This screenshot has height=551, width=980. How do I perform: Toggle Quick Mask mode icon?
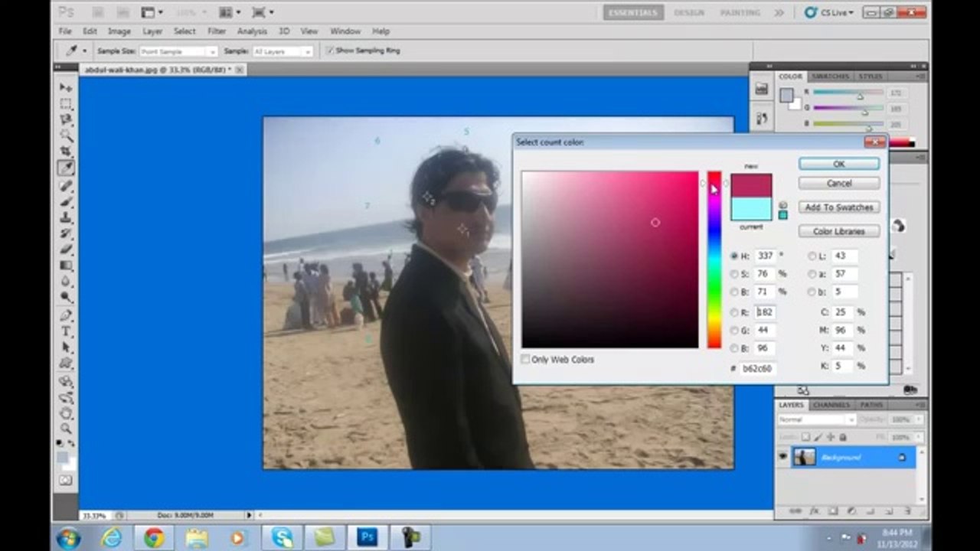tap(66, 481)
